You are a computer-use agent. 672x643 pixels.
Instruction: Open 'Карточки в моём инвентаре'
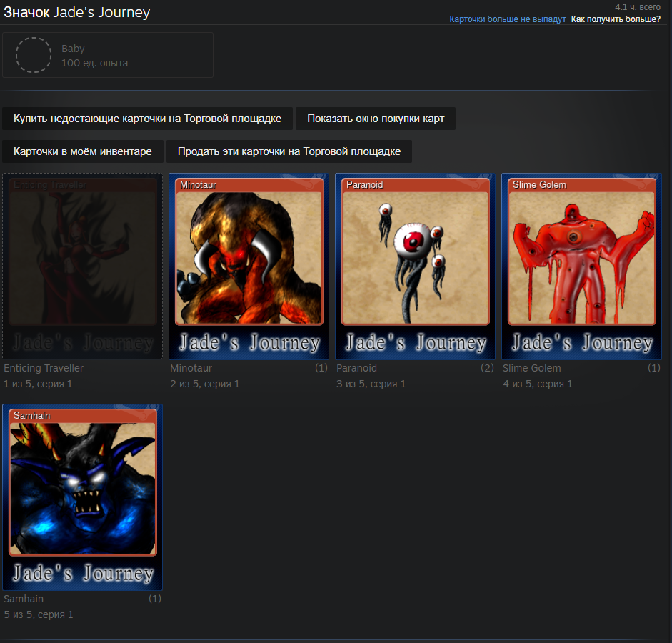[83, 151]
